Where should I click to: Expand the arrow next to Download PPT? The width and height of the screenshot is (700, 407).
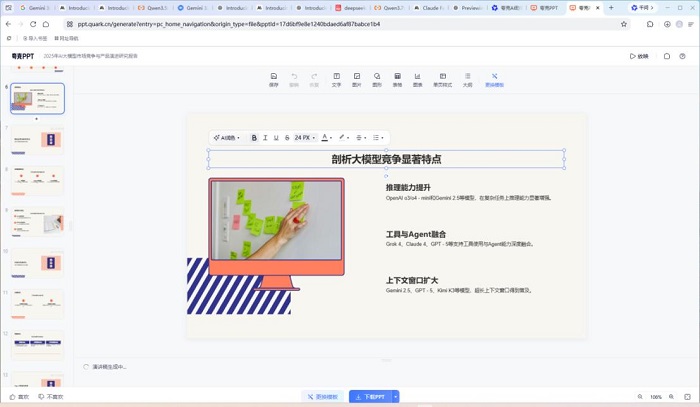(395, 396)
